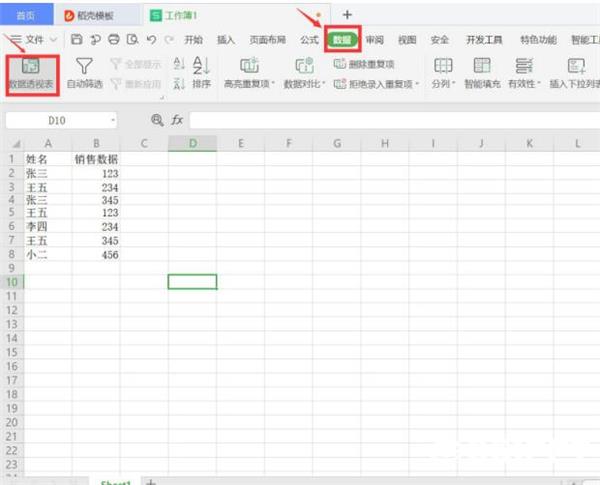Image resolution: width=600 pixels, height=485 pixels.
Task: Switch to the 审阅 ribbon tab
Action: (375, 39)
